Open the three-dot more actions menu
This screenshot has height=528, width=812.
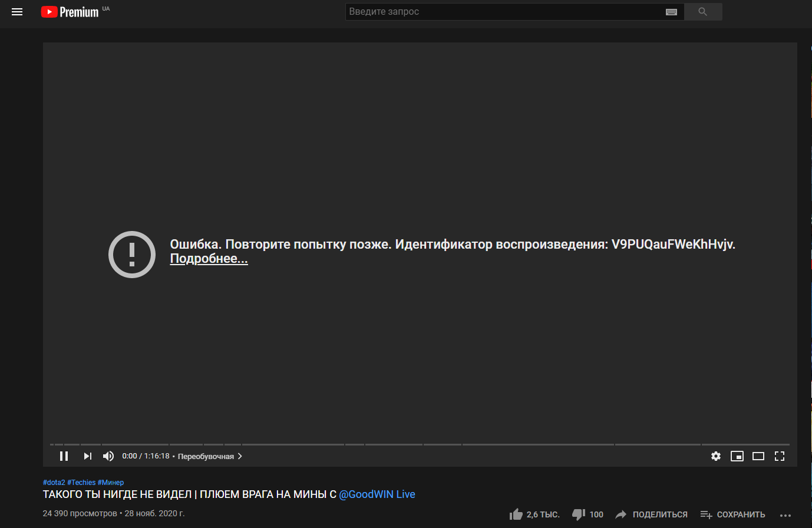[785, 515]
